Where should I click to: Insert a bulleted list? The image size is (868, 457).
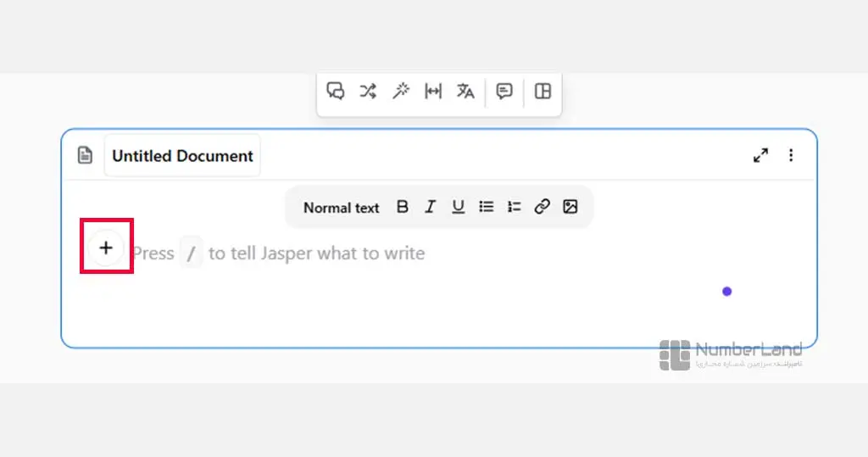(x=486, y=207)
